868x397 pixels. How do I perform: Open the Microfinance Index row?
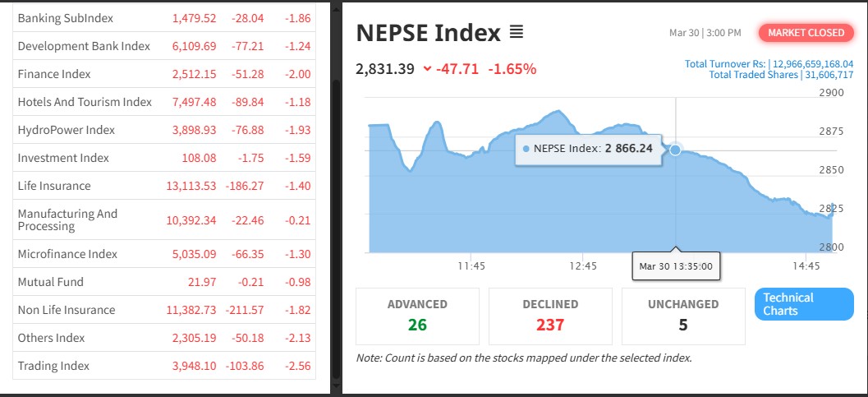[67, 254]
